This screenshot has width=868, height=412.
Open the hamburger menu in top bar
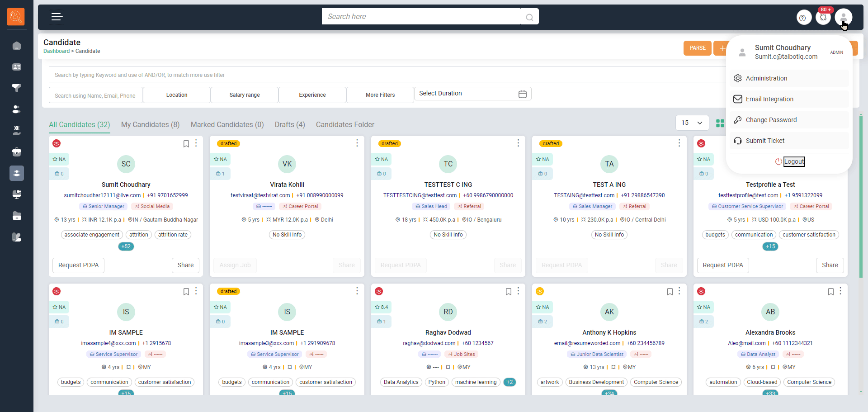coord(57,17)
